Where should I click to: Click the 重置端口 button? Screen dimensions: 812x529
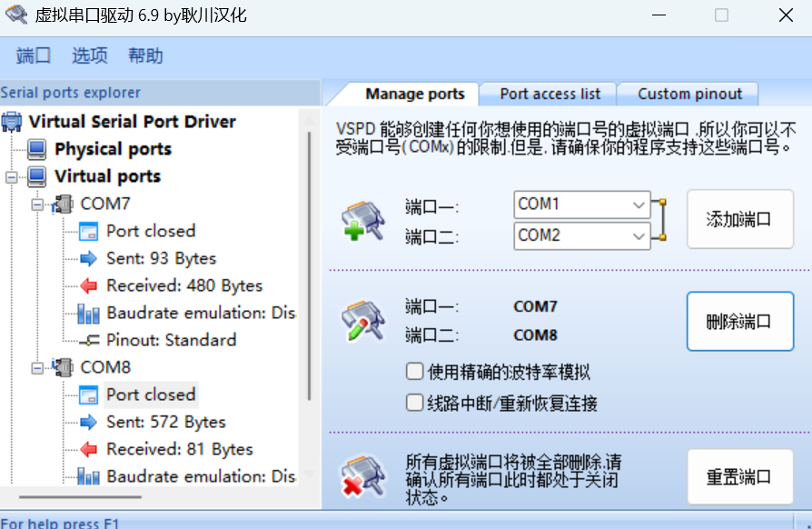click(740, 476)
